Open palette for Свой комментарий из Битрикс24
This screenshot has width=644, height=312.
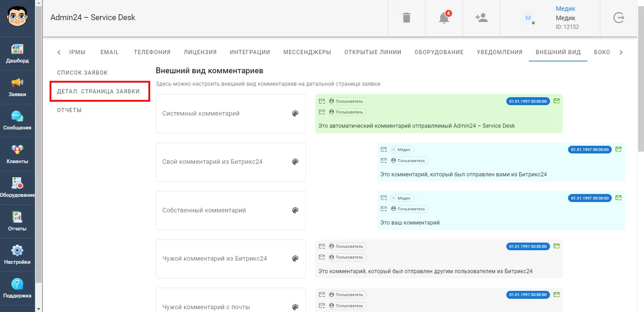[295, 162]
